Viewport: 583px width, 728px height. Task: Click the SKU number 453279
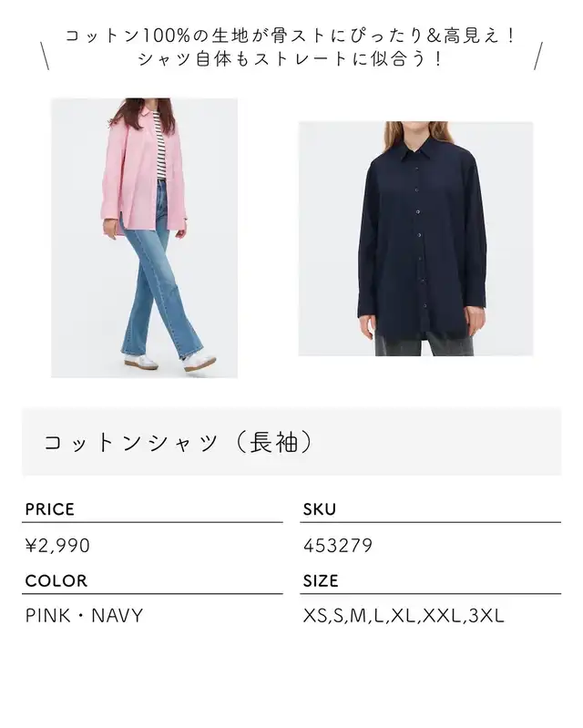click(x=337, y=546)
